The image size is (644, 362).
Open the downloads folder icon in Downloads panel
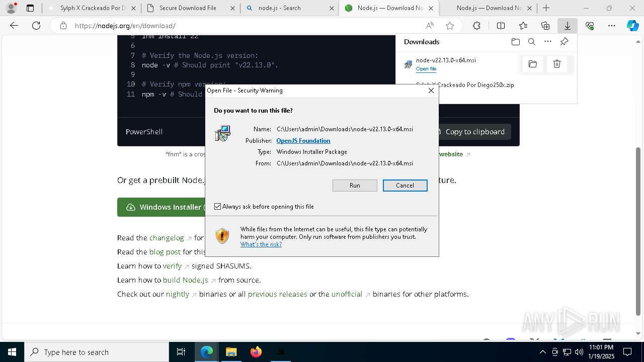(516, 42)
